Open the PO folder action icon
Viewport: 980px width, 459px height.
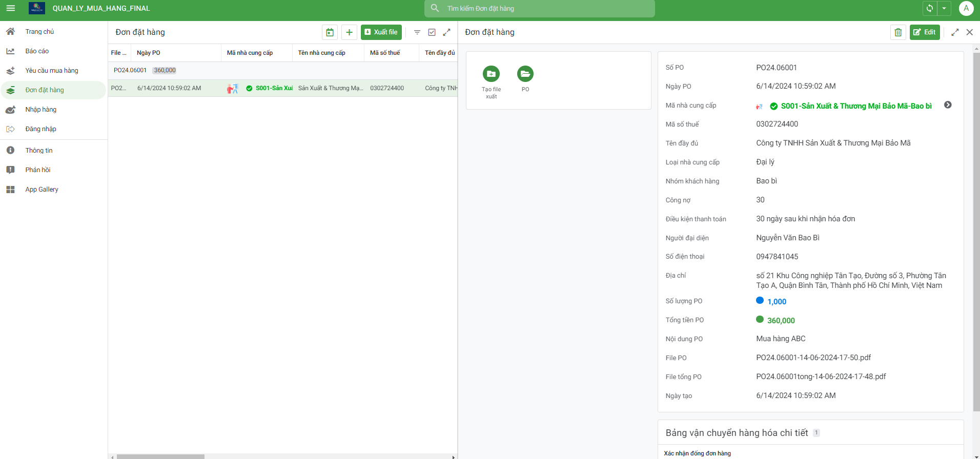(525, 74)
